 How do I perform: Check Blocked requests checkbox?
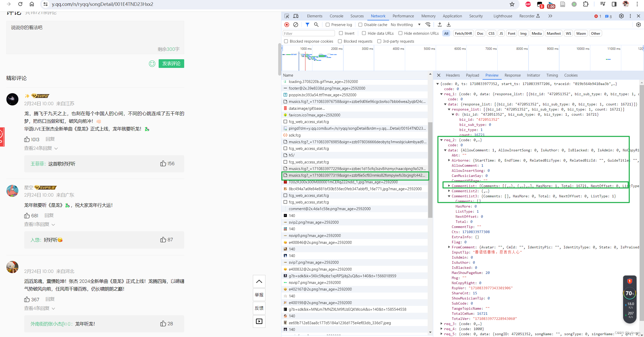tap(340, 41)
